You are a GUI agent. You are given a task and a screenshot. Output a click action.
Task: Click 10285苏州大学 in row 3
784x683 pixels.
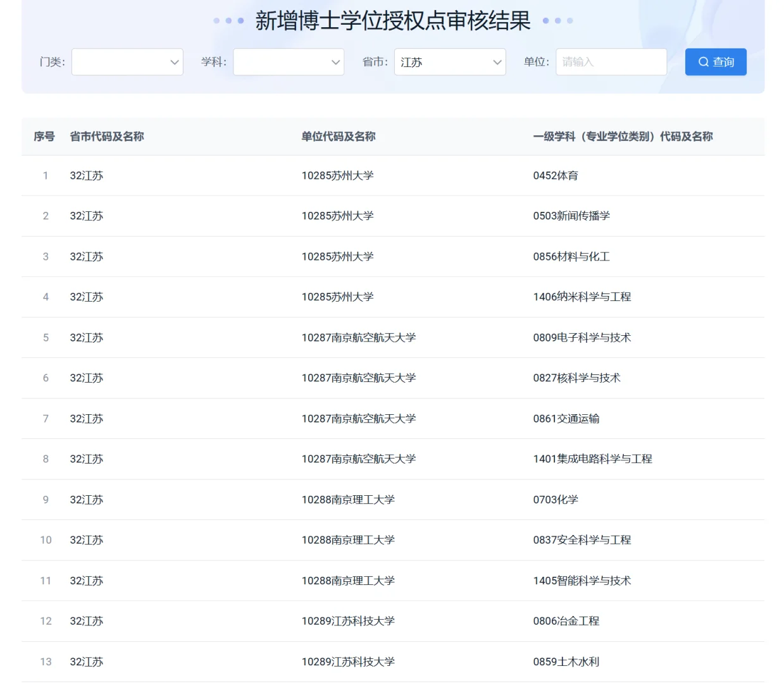(x=337, y=257)
